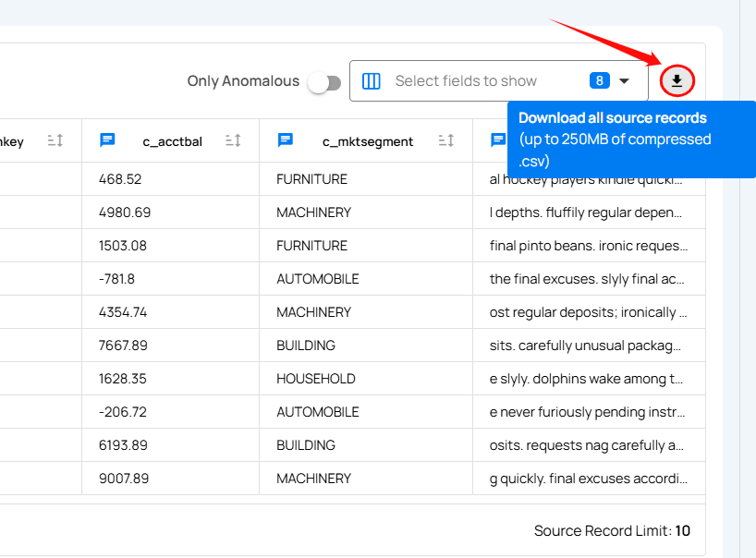Click the c_acctbal column header text

click(x=172, y=141)
